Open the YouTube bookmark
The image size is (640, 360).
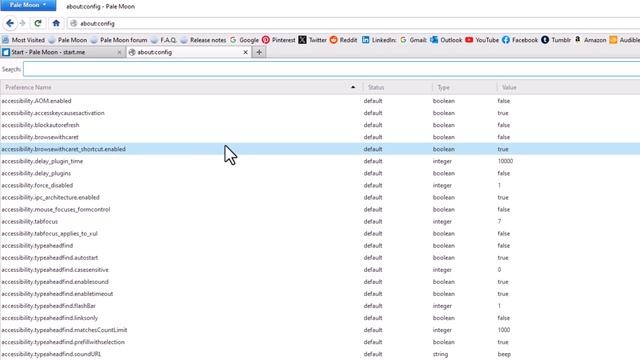point(482,40)
